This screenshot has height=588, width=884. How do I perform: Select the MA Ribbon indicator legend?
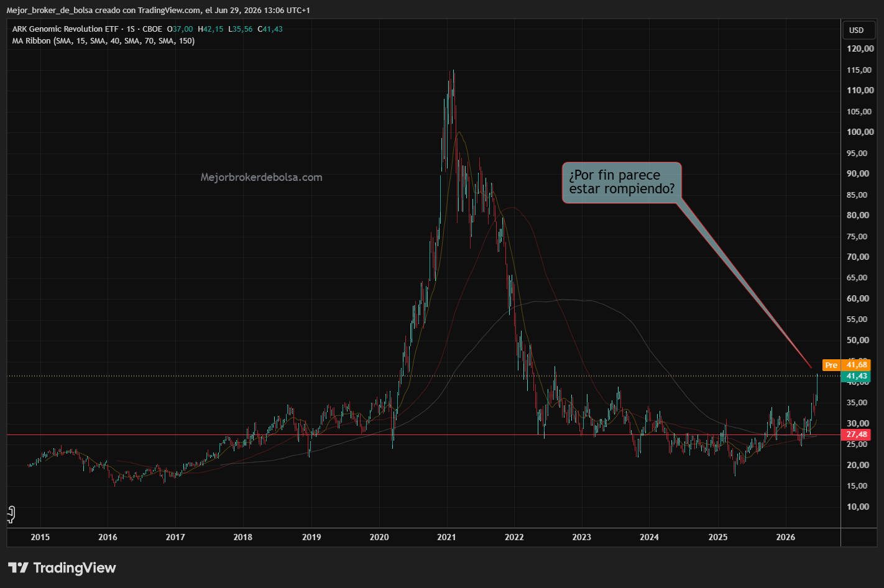pyautogui.click(x=103, y=41)
